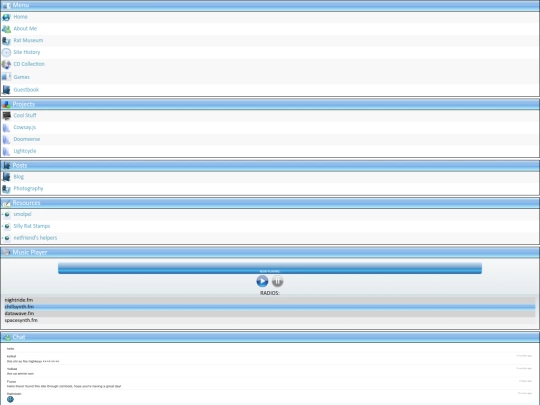Image resolution: width=540 pixels, height=405 pixels.
Task: Click the monitor icon beside Cool Stuff
Action: [x=6, y=116]
